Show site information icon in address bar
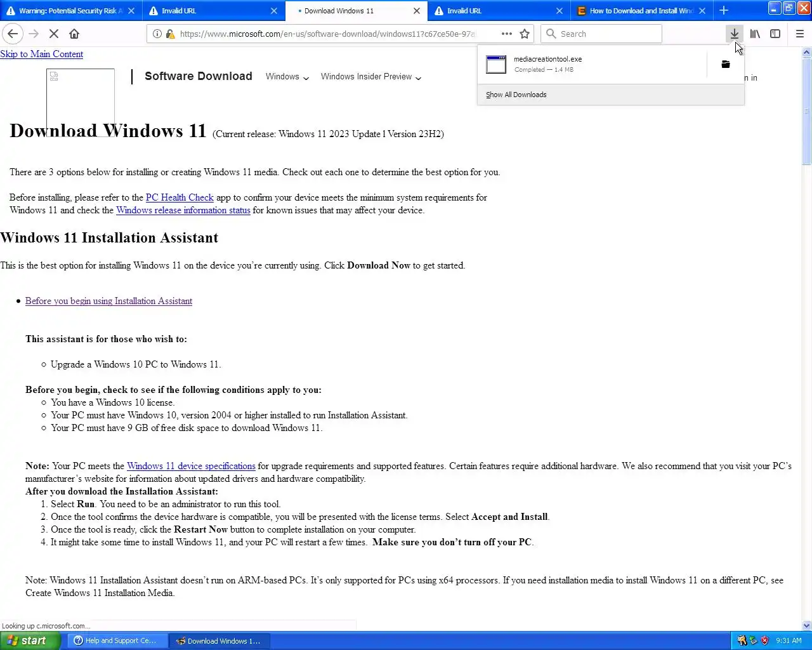Screen dimensions: 812x650 157,34
